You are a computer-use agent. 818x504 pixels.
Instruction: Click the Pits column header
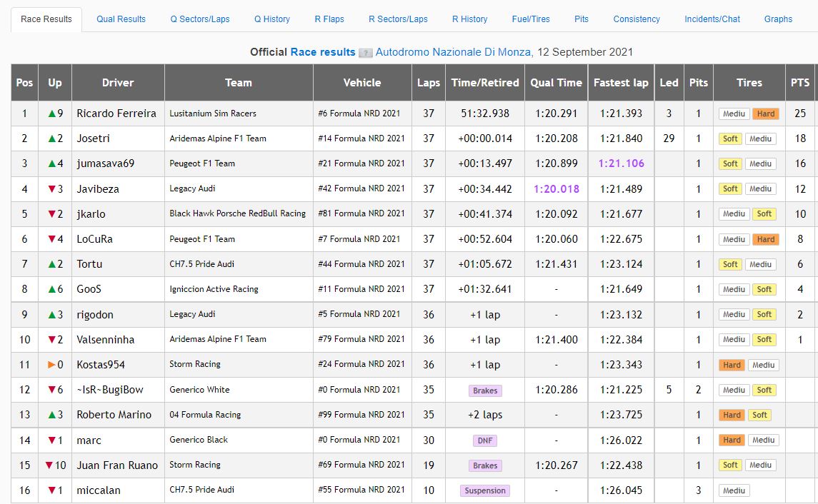pos(698,82)
